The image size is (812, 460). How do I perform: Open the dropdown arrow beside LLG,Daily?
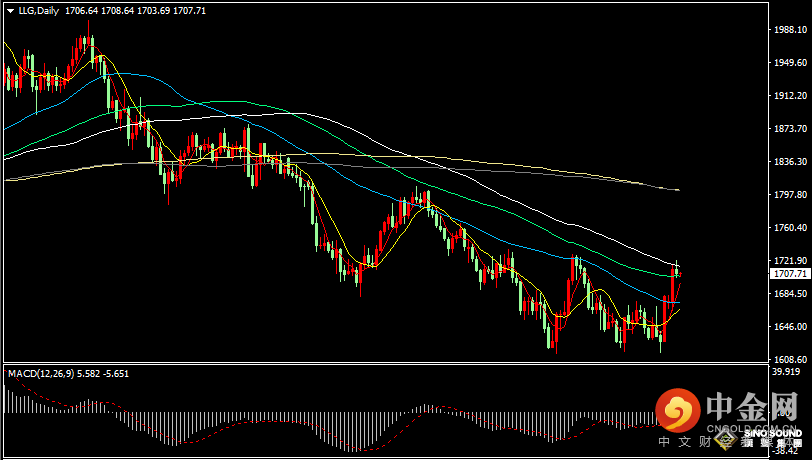[10, 11]
